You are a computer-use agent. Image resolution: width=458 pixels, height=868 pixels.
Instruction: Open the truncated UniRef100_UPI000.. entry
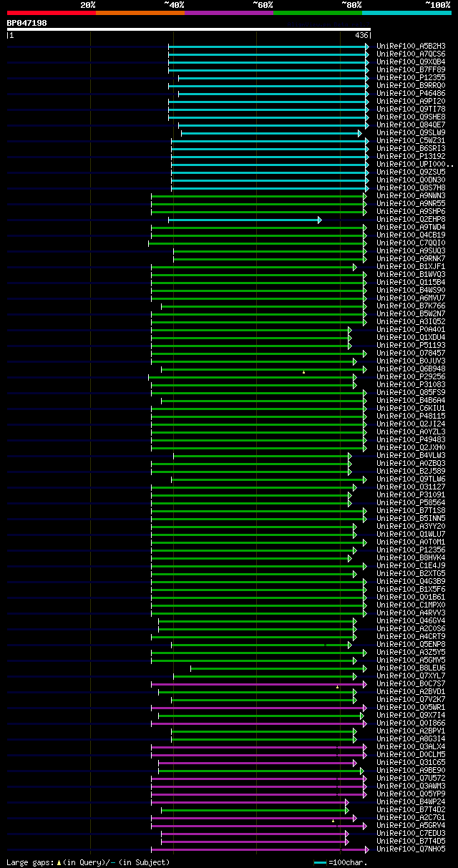[x=415, y=164]
